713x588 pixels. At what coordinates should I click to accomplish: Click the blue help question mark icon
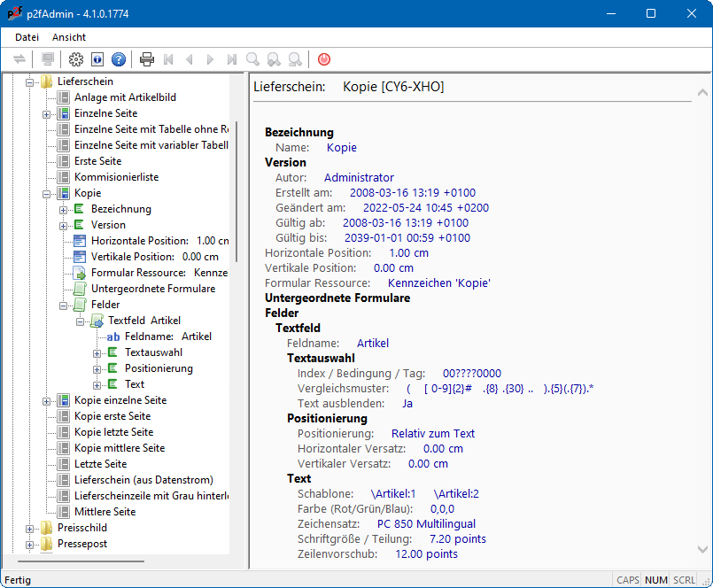(119, 59)
